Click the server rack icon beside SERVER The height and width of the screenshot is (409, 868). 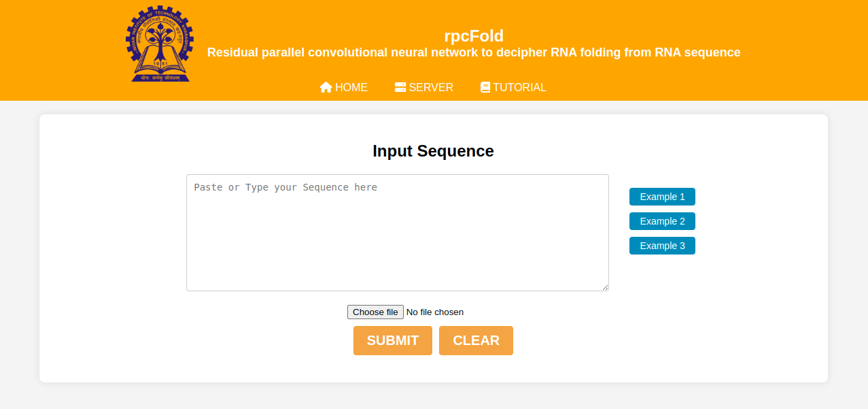(x=400, y=87)
